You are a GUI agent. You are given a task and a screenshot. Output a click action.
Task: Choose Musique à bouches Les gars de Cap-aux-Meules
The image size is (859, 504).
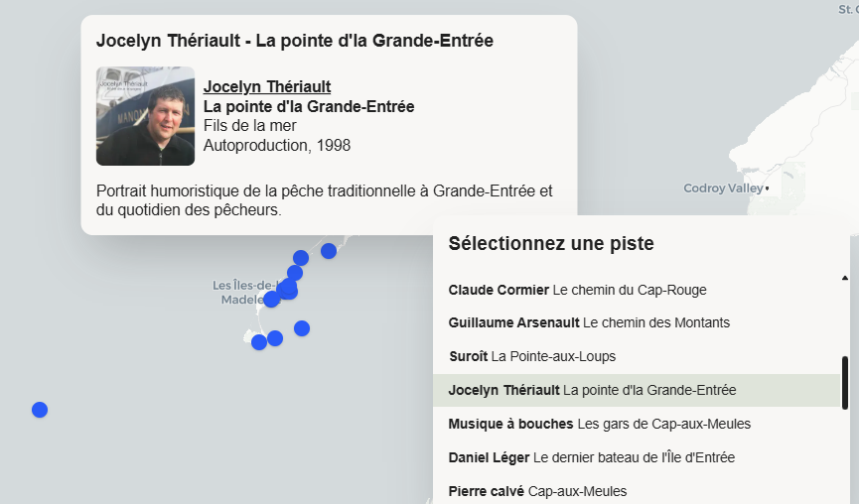click(x=600, y=424)
